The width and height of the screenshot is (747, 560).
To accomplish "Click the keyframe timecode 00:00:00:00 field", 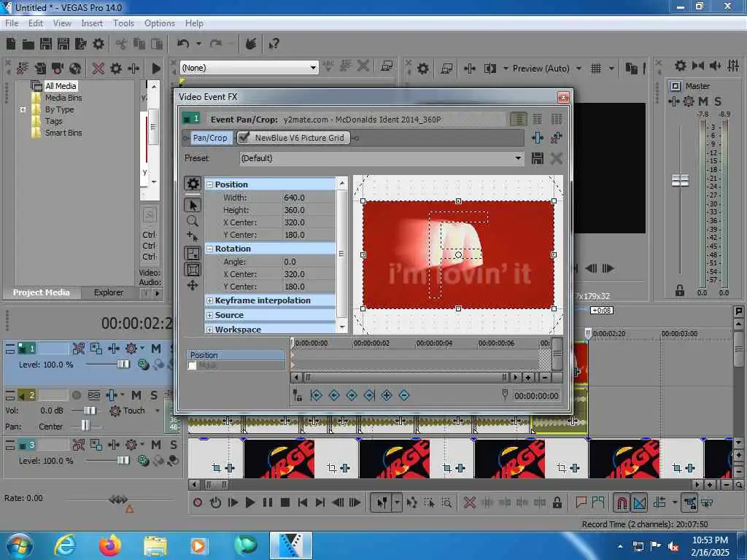I will coord(536,396).
